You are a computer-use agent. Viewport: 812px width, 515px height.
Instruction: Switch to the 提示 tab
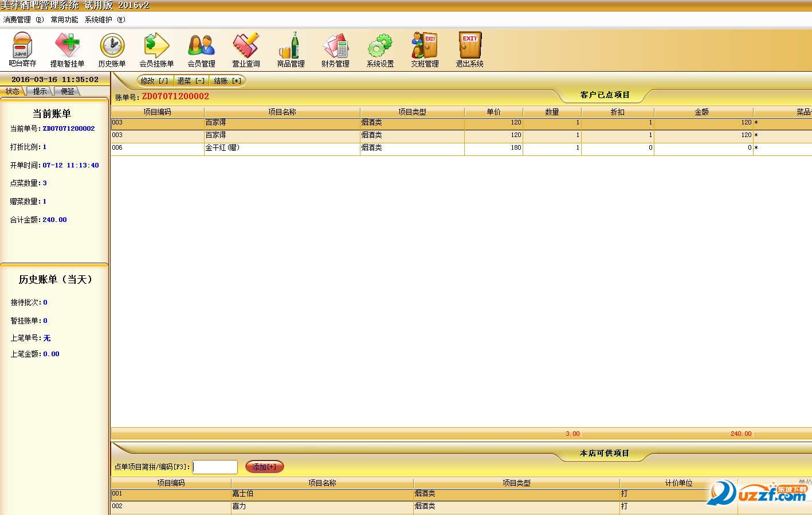point(40,91)
